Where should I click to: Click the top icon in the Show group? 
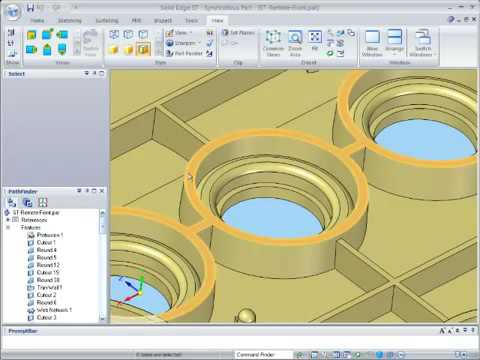tap(12, 32)
